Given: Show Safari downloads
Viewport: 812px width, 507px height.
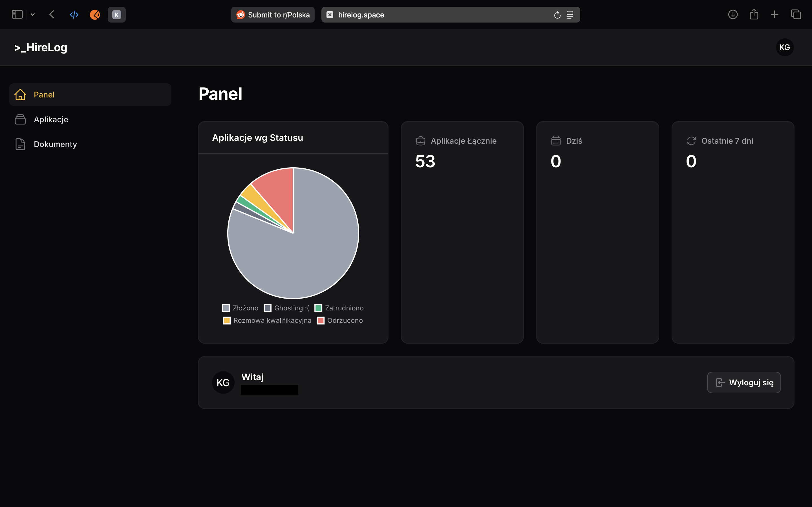Looking at the screenshot, I should click(733, 14).
